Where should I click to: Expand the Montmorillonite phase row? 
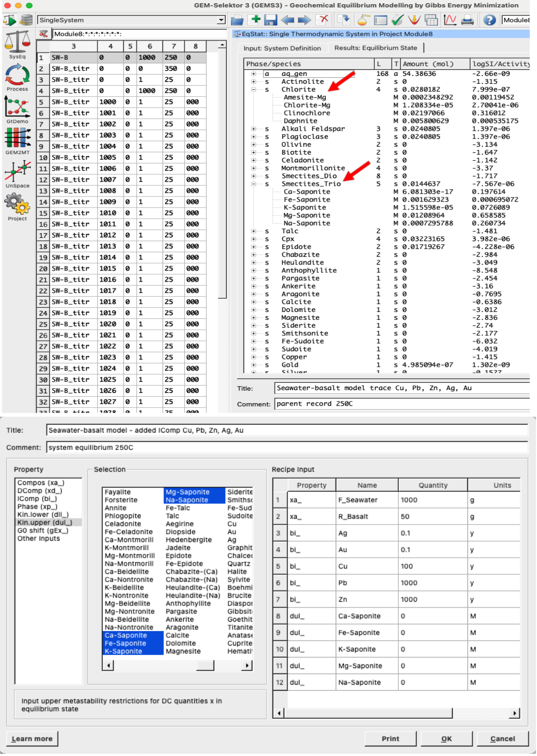point(253,168)
